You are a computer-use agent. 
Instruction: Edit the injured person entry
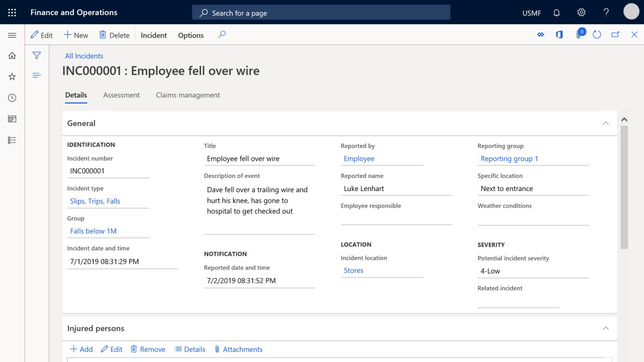[x=111, y=349]
